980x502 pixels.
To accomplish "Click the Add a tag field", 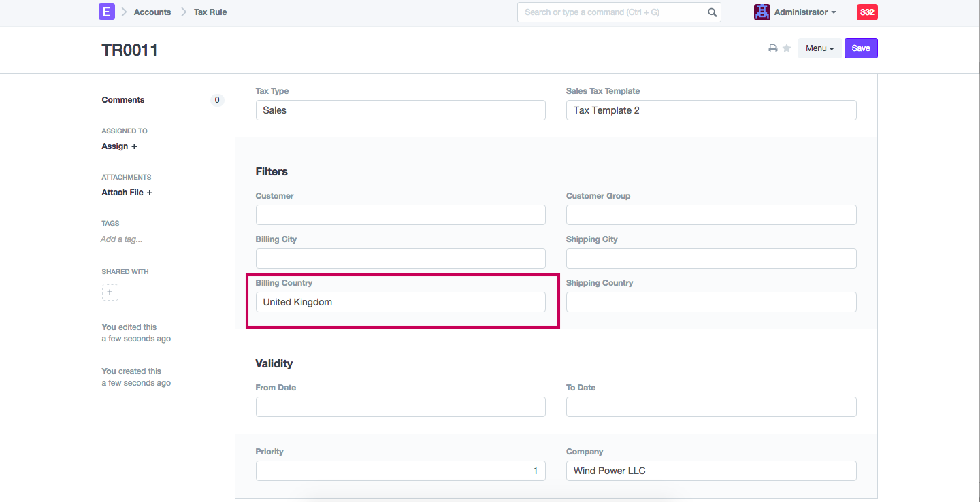I will 122,239.
